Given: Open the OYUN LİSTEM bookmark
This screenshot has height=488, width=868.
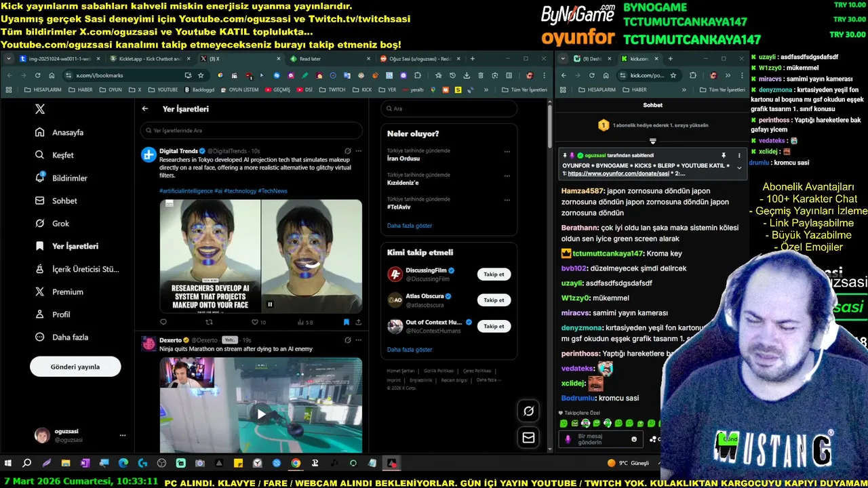Looking at the screenshot, I should pyautogui.click(x=239, y=89).
